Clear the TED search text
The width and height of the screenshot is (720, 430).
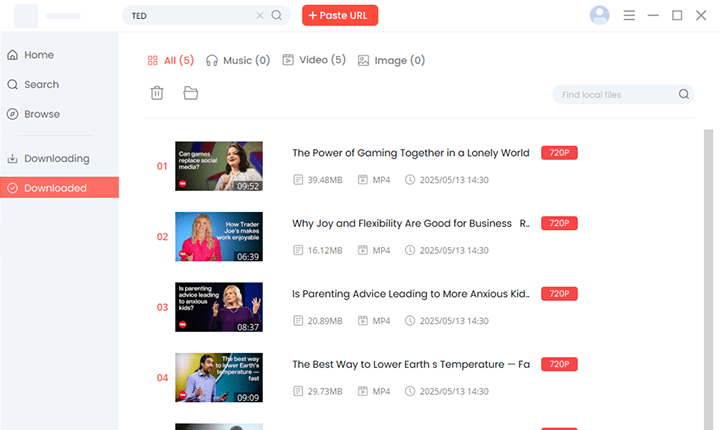(261, 16)
